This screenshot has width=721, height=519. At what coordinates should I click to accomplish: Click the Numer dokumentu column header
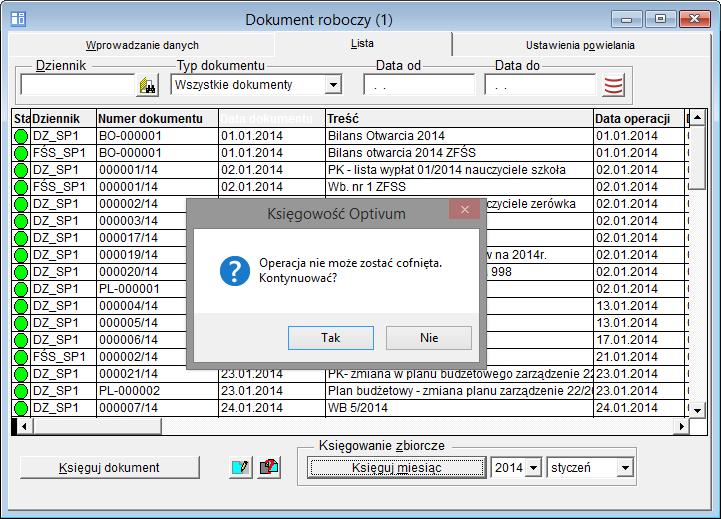tap(157, 119)
